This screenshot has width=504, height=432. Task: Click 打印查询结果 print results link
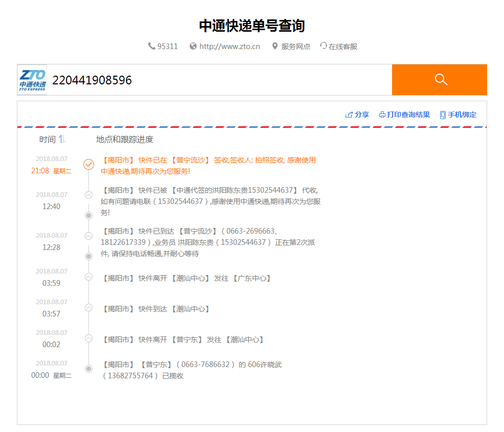[x=408, y=115]
